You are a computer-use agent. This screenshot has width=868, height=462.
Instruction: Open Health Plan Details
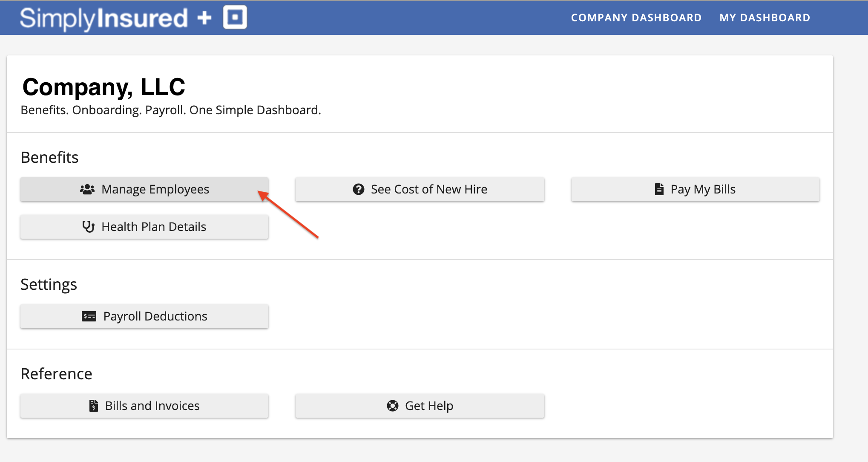click(x=154, y=227)
